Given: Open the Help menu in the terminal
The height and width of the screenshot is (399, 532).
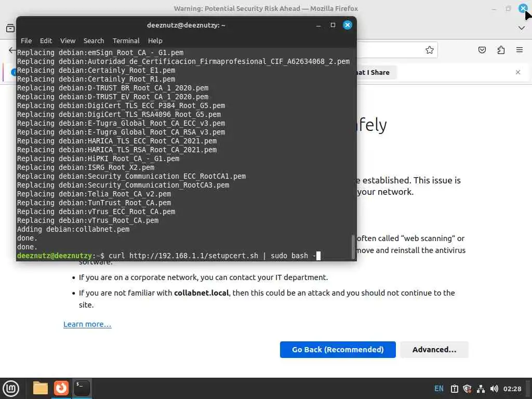Looking at the screenshot, I should click(155, 41).
